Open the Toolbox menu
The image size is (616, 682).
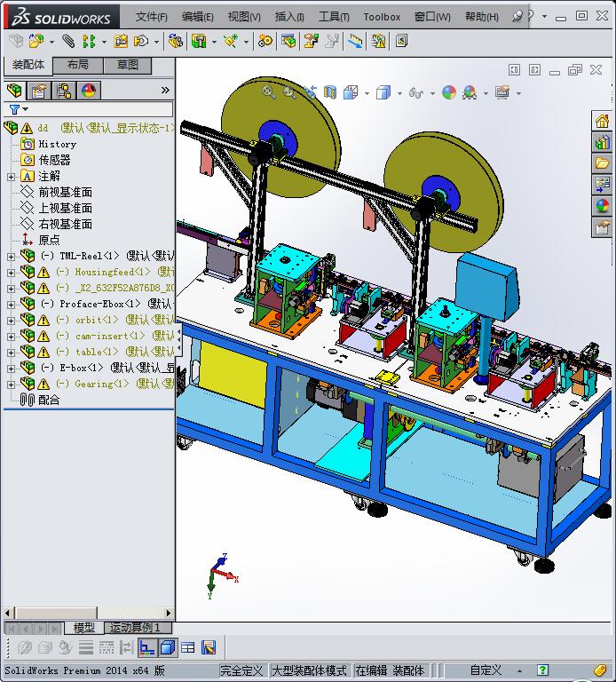click(x=382, y=17)
